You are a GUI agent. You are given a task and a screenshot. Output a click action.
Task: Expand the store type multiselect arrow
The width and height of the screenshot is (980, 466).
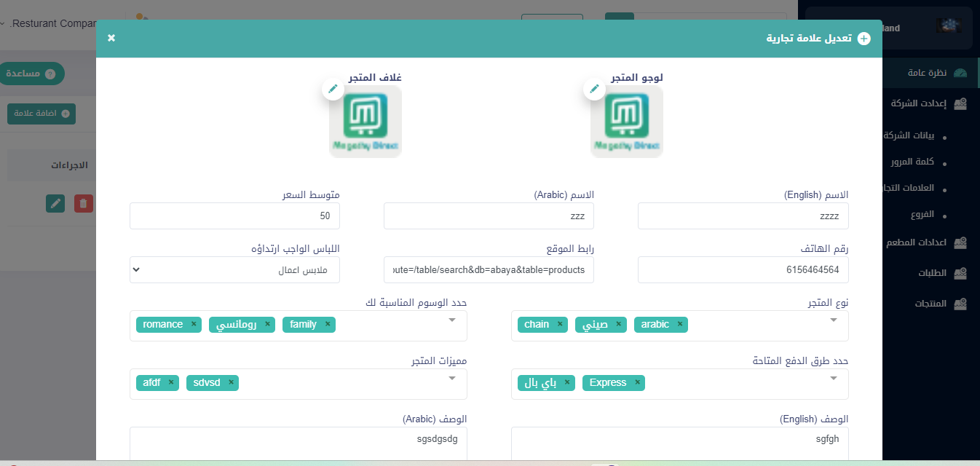coord(833,320)
